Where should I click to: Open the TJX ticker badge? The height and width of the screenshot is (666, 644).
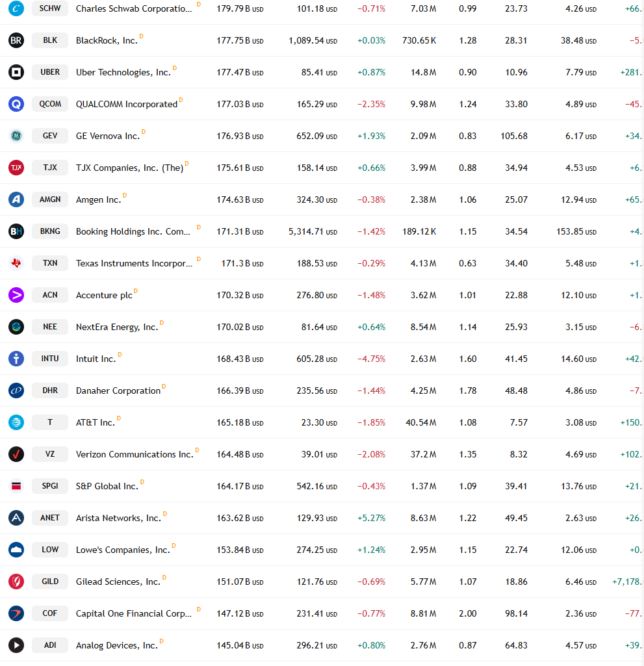[50, 168]
